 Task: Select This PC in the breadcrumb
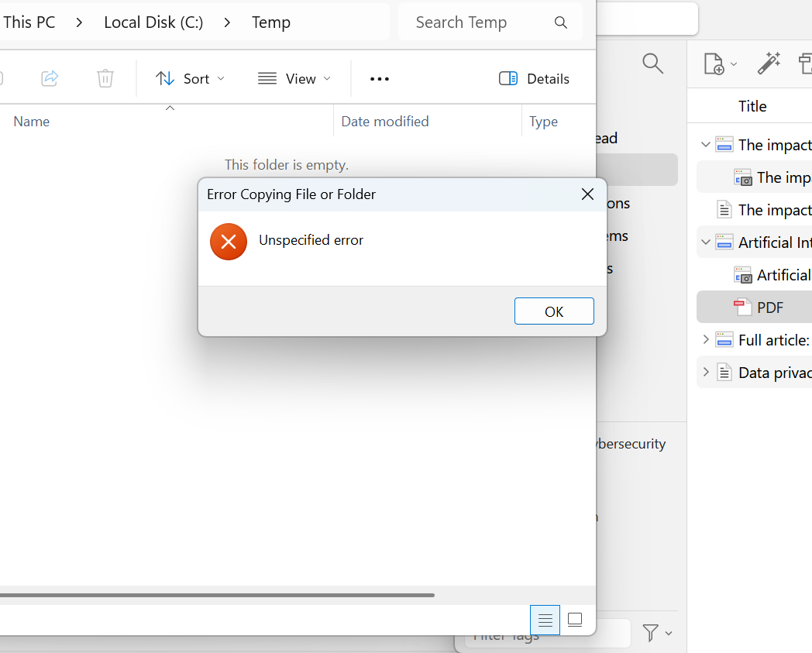coord(29,22)
